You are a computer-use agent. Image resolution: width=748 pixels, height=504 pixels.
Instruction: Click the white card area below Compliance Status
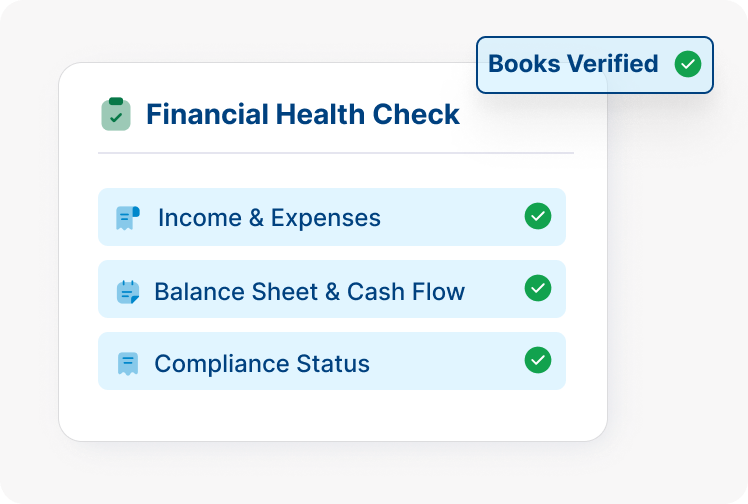pyautogui.click(x=332, y=415)
